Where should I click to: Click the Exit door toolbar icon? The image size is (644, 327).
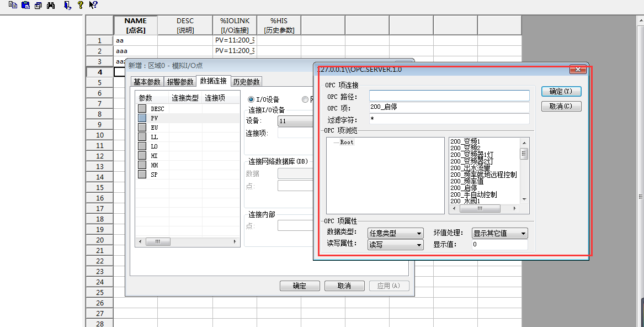point(68,6)
